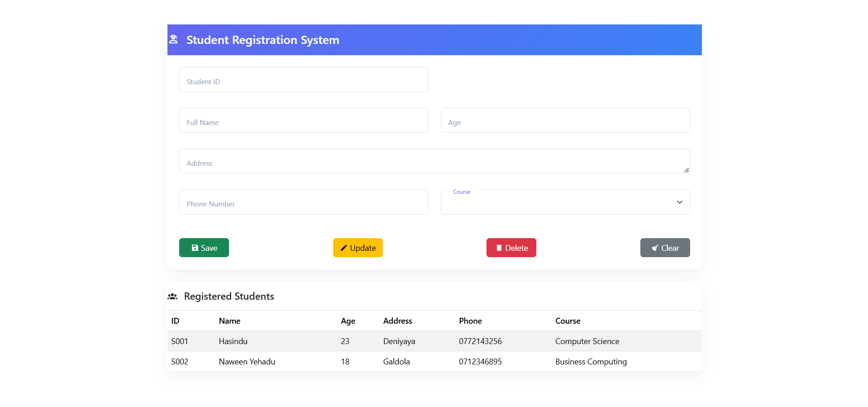Screen dimensions: 868x407
Task: Click the Name column header
Action: pyautogui.click(x=229, y=321)
